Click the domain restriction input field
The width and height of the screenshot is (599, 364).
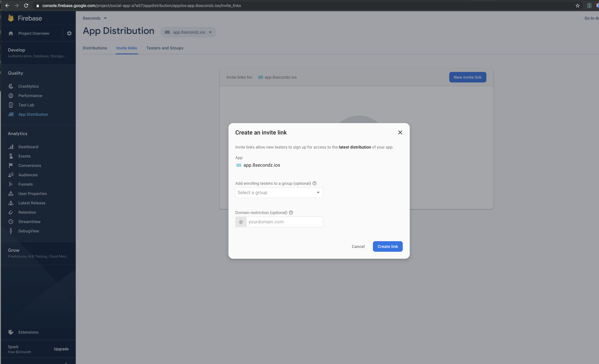coord(284,222)
